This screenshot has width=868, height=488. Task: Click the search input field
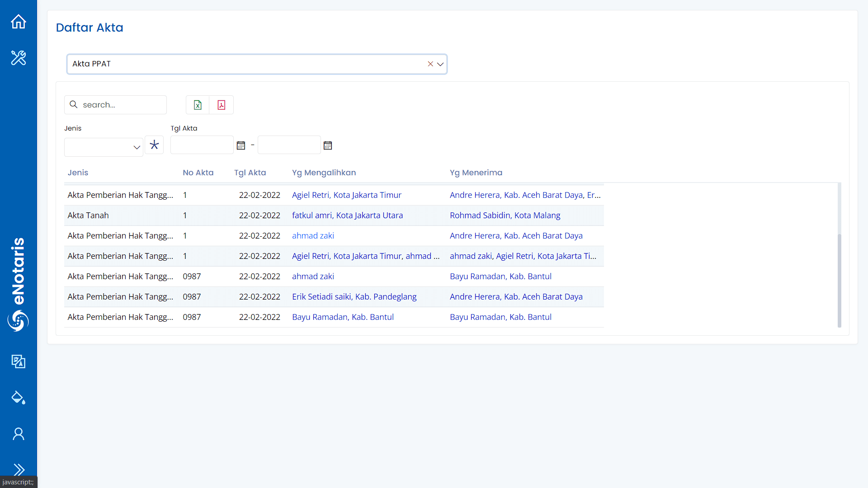115,105
